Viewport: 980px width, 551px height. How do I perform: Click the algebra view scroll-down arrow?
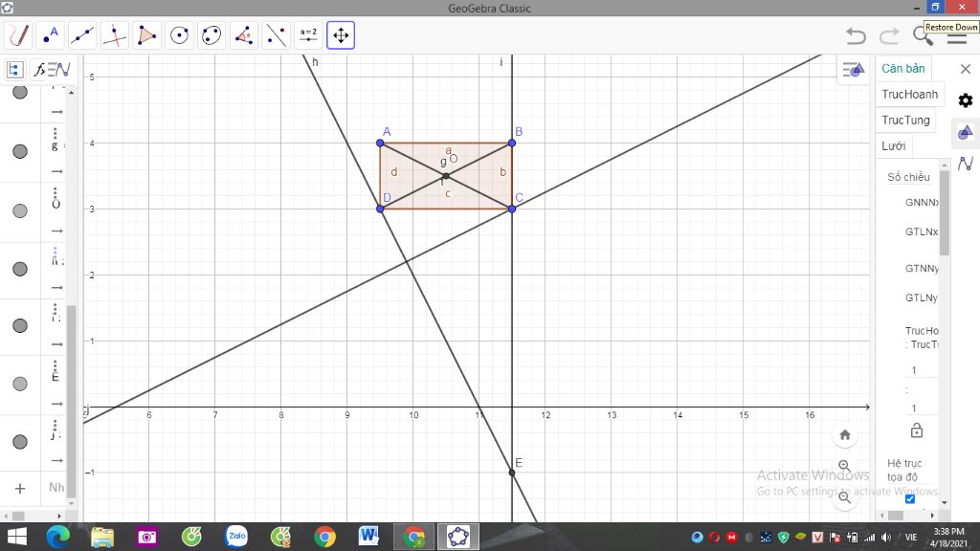71,503
